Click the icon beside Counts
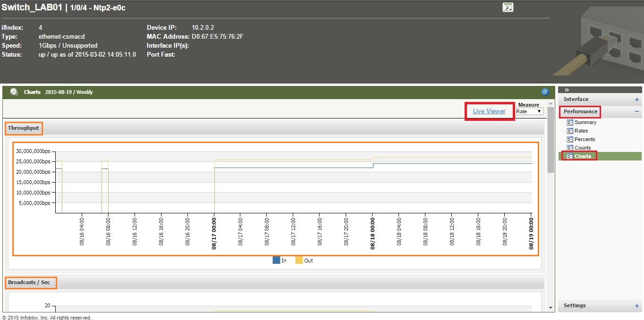This screenshot has width=644, height=320. (569, 148)
